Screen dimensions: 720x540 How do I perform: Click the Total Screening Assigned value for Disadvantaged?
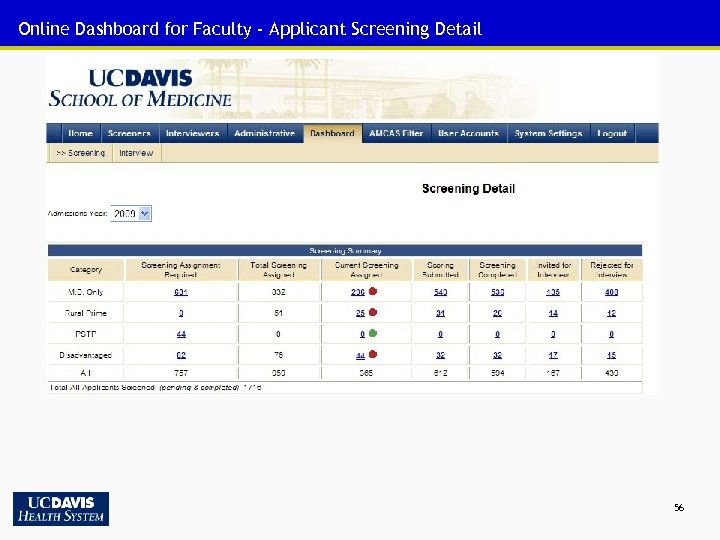[279, 355]
